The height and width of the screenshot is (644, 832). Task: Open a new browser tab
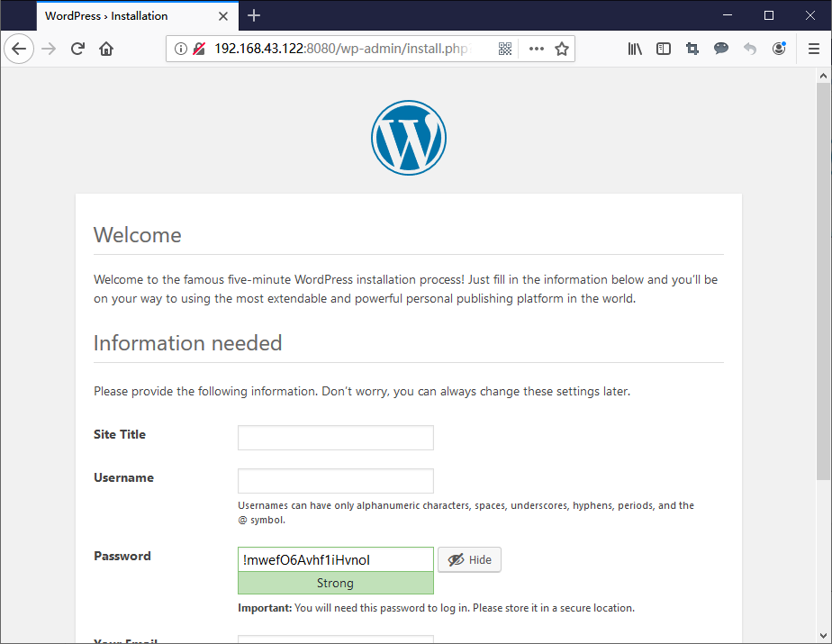[x=254, y=15]
